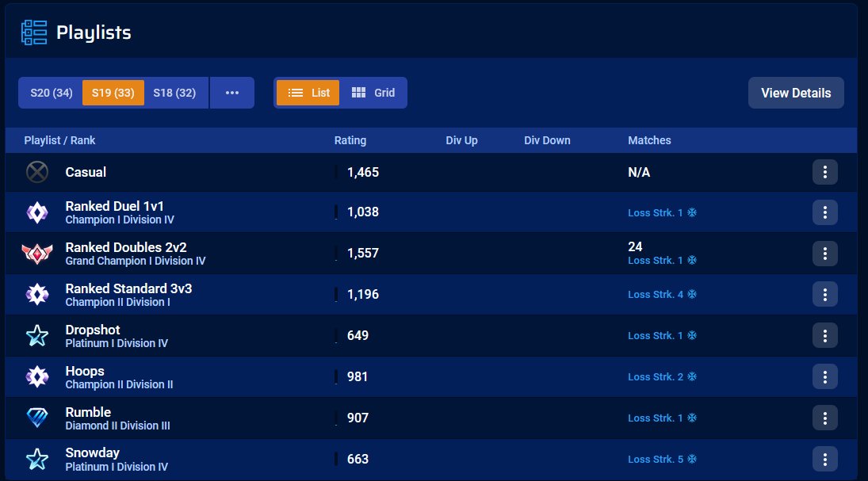Click the 649 Dropshot rating
Screen dimensions: 868x481
click(x=358, y=335)
